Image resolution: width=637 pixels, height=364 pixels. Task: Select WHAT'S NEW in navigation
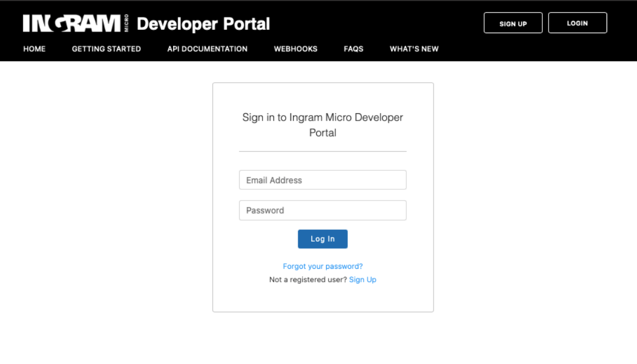(x=414, y=49)
